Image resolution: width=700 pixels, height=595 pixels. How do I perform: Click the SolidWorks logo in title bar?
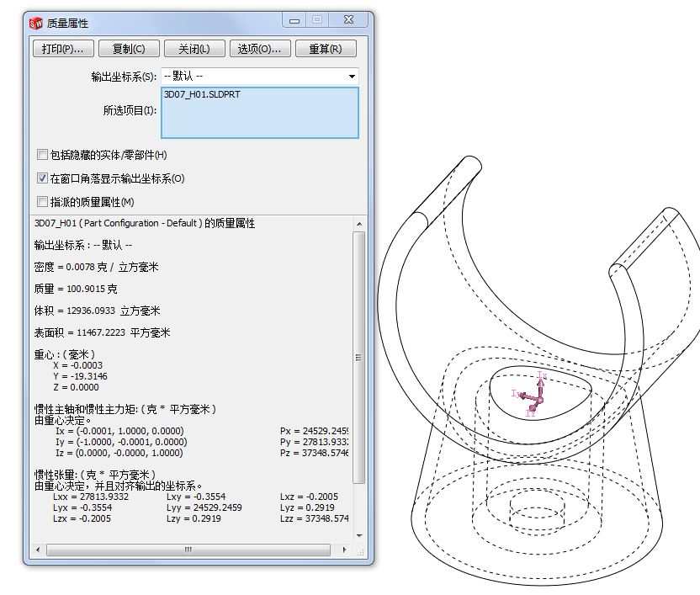(x=36, y=23)
